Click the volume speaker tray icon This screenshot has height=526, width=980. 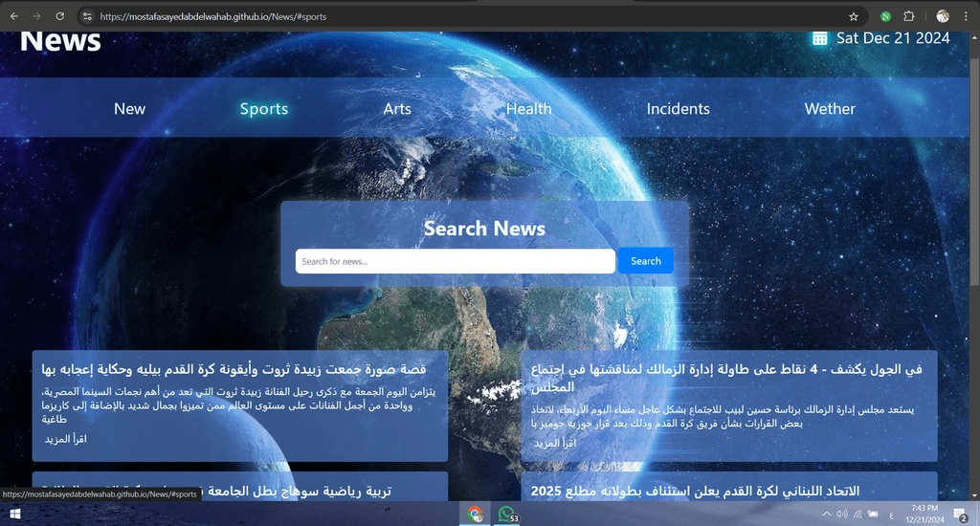click(x=842, y=515)
